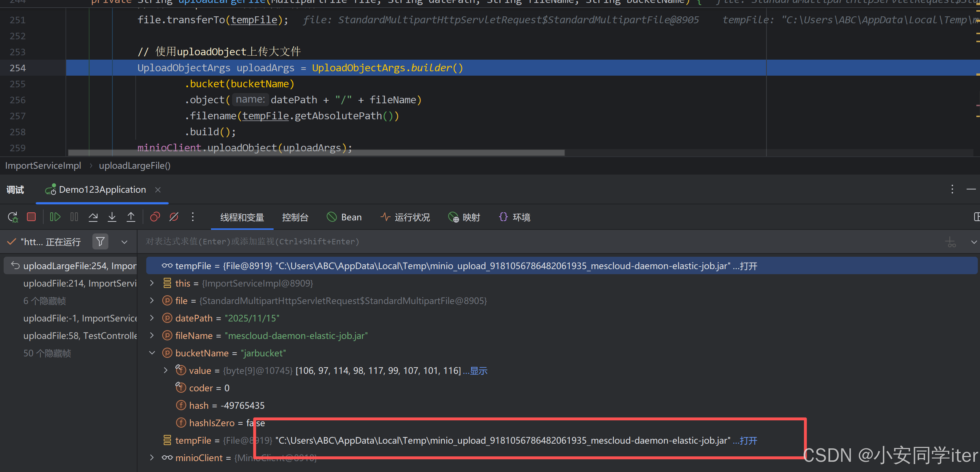Image resolution: width=980 pixels, height=472 pixels.
Task: Switch to the Bean tab
Action: coord(344,217)
